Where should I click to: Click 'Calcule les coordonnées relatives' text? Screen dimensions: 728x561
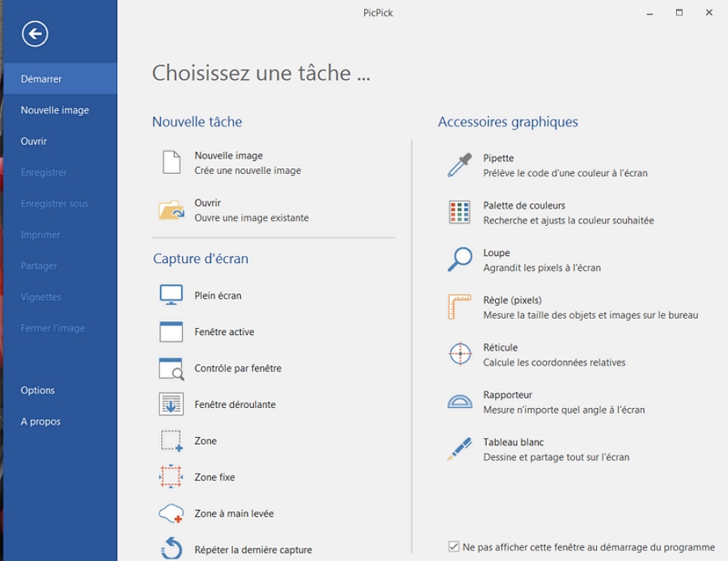[554, 362]
